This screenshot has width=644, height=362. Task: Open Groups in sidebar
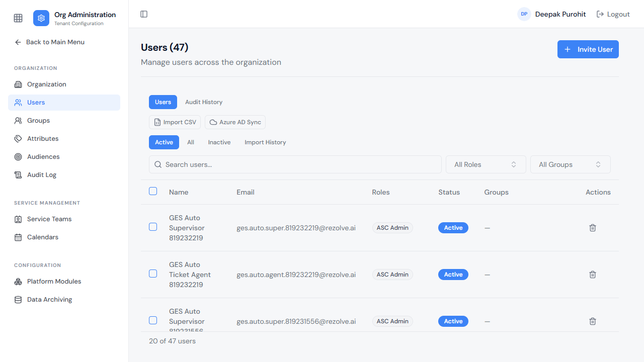click(64, 121)
